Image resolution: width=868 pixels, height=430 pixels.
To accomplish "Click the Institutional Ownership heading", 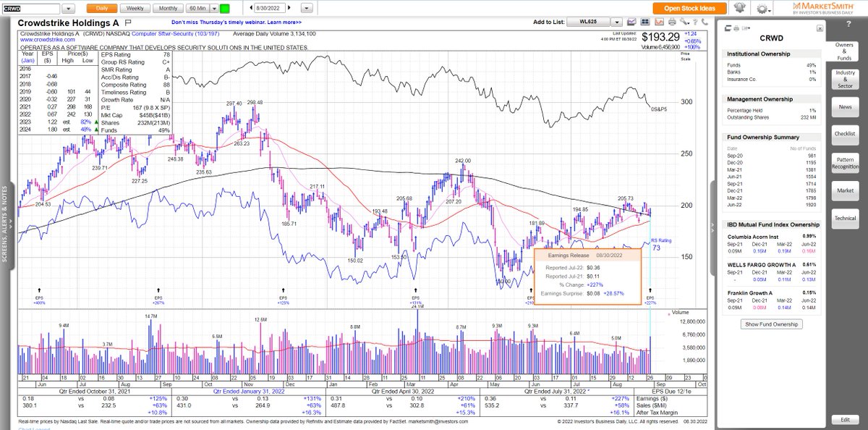I will point(758,54).
